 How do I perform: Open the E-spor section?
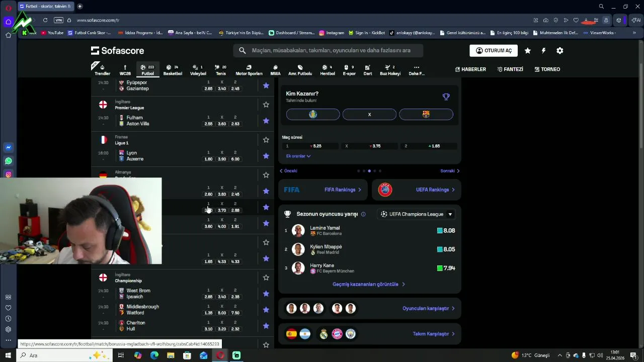coord(349,70)
